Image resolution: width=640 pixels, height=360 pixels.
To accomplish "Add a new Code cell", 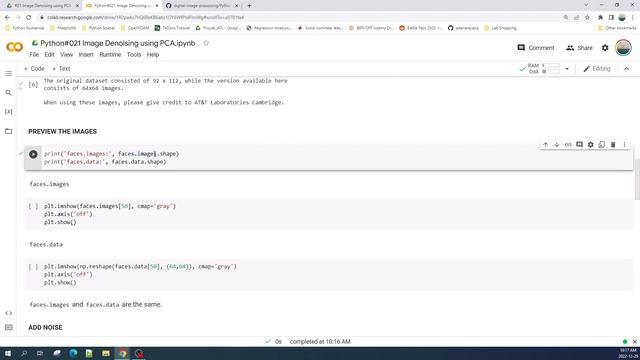I will pos(34,69).
